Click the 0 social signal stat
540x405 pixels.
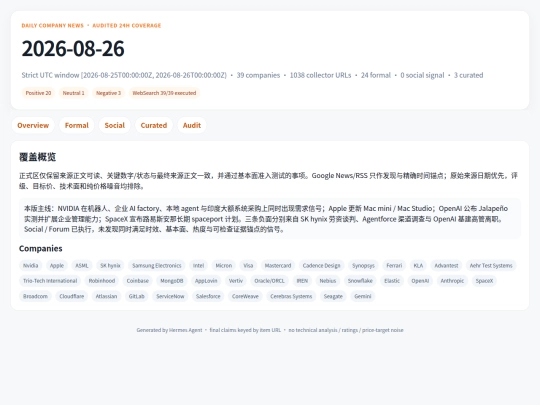pyautogui.click(x=422, y=75)
